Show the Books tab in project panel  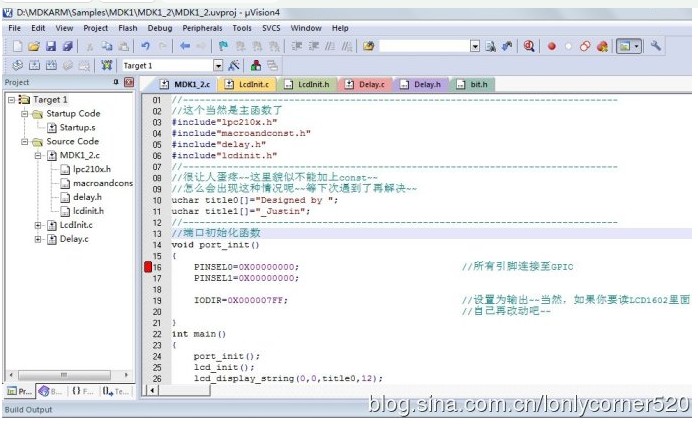click(x=51, y=391)
